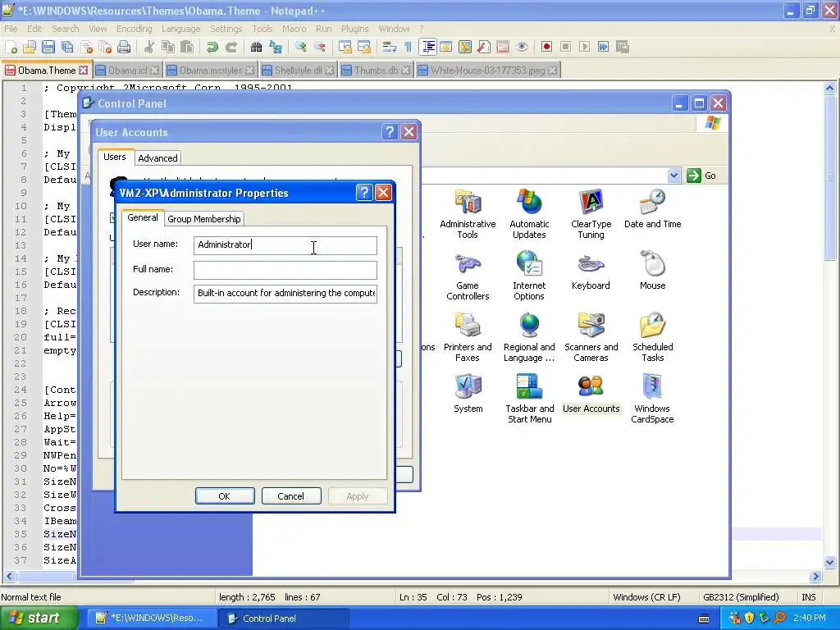840x630 pixels.
Task: Click Run Macro Multiple Times icon
Action: [x=603, y=47]
